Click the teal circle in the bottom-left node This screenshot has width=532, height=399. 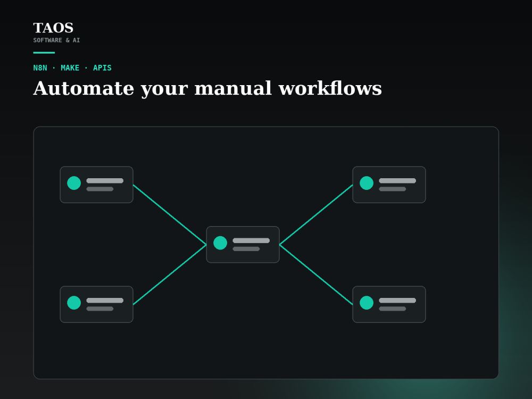click(x=74, y=303)
